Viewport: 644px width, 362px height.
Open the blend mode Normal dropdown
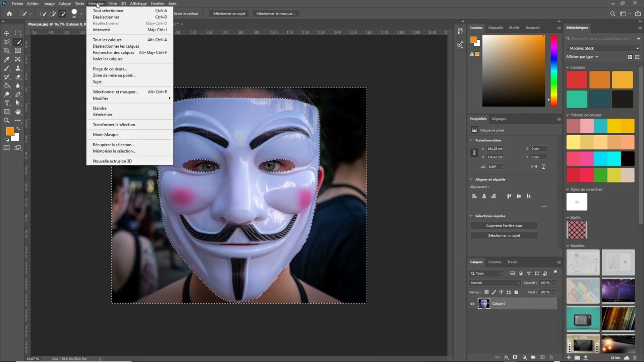[x=496, y=283]
